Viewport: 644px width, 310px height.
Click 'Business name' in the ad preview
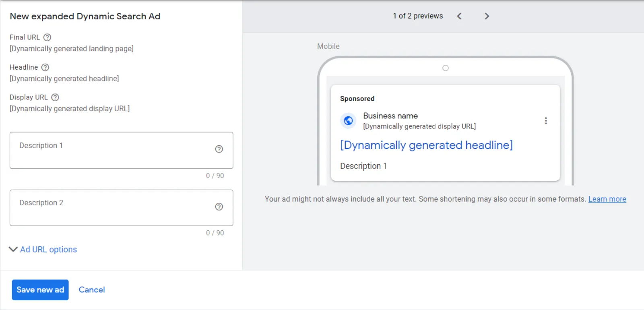coord(390,116)
